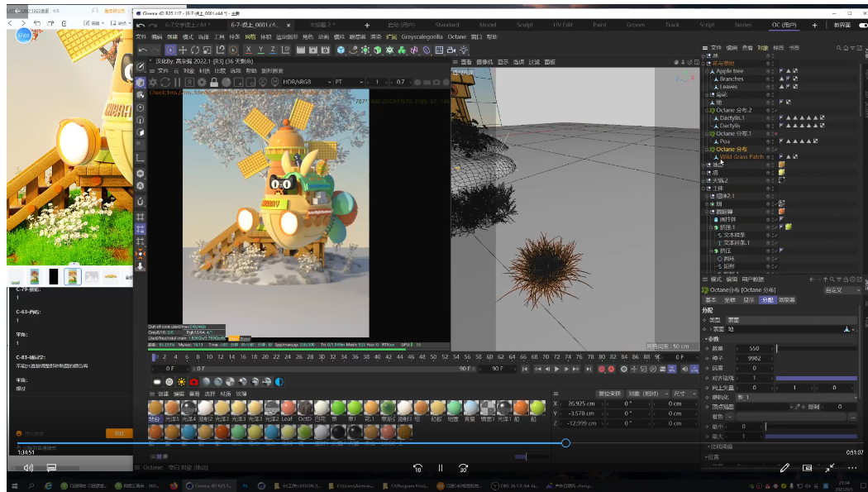Click the undo arrow in Cinema 4D toolbar

point(143,50)
